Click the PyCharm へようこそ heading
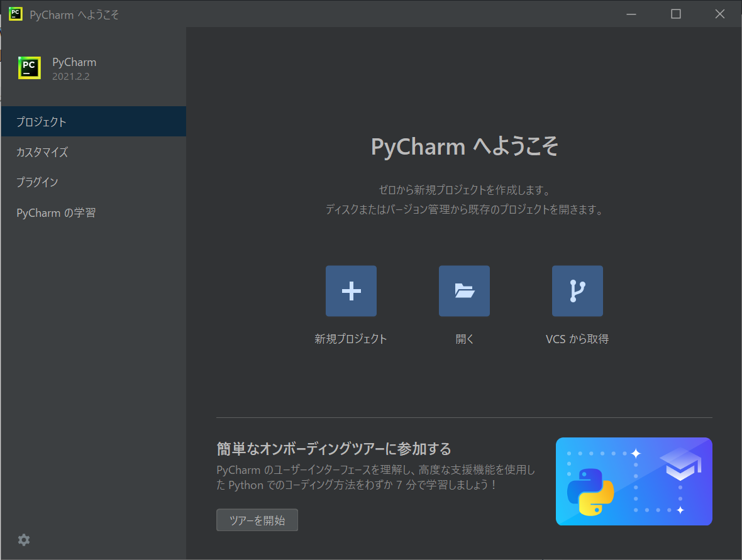 click(464, 146)
